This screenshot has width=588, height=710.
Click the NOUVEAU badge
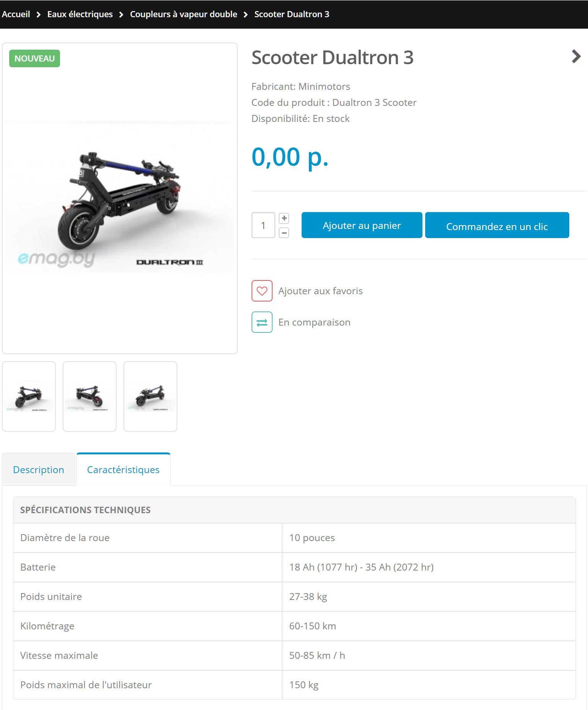34,58
